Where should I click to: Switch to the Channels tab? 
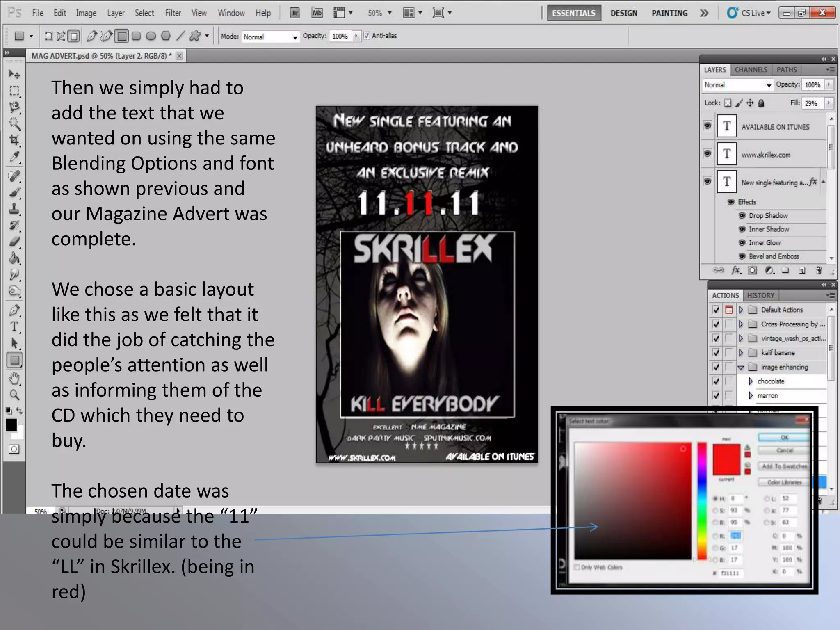[x=751, y=70]
